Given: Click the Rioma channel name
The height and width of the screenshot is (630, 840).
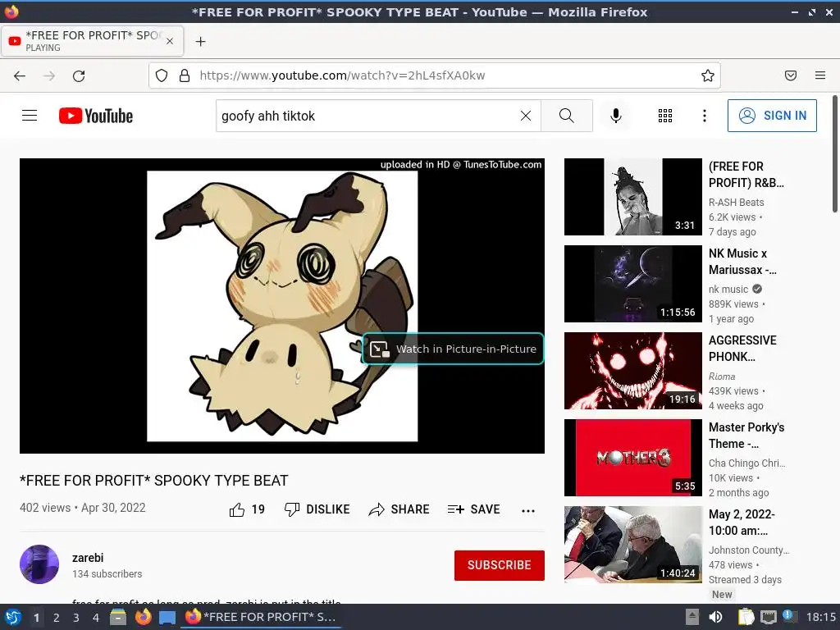Looking at the screenshot, I should [x=722, y=377].
